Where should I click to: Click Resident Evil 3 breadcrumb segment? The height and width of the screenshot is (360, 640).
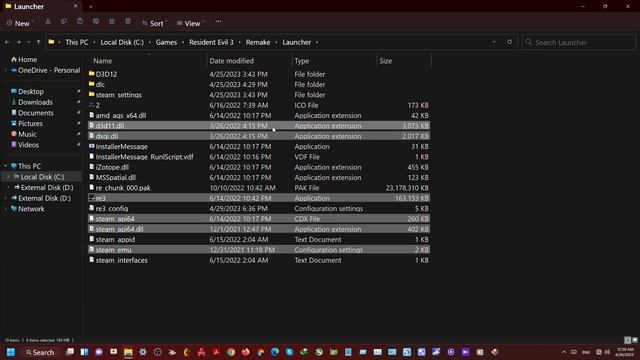tap(211, 42)
